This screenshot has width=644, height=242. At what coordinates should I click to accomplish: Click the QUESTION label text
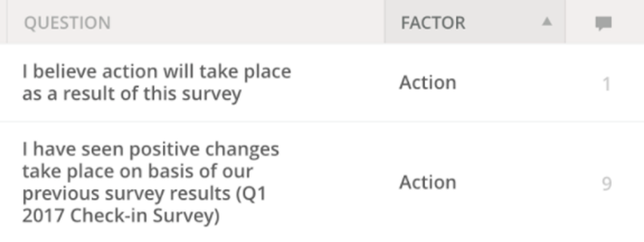[67, 23]
